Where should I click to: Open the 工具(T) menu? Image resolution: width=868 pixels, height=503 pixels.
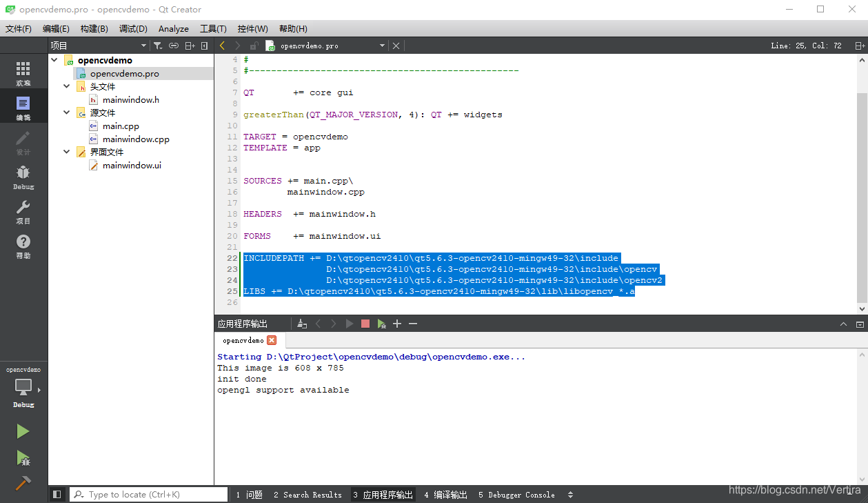[x=213, y=28]
